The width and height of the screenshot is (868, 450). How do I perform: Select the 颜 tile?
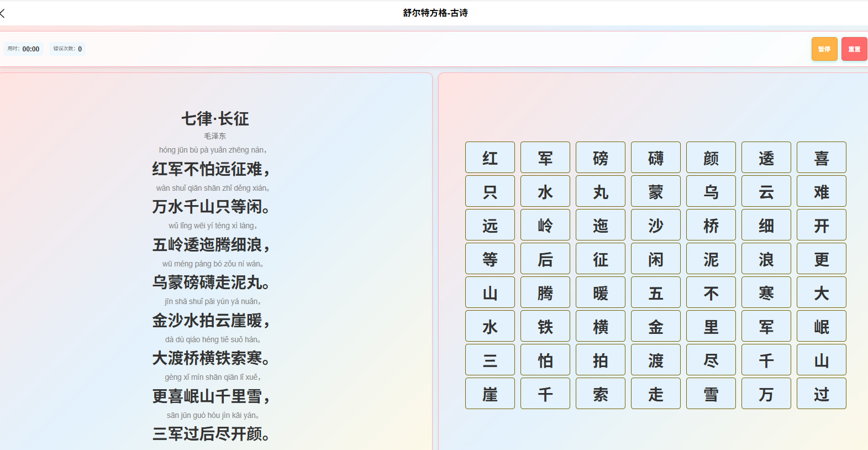pyautogui.click(x=711, y=158)
